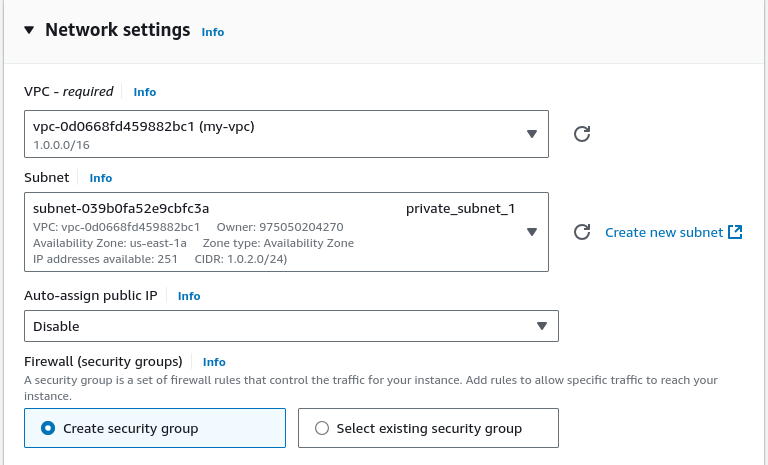
Task: Open the Auto-assign public IP Info link
Action: click(189, 296)
